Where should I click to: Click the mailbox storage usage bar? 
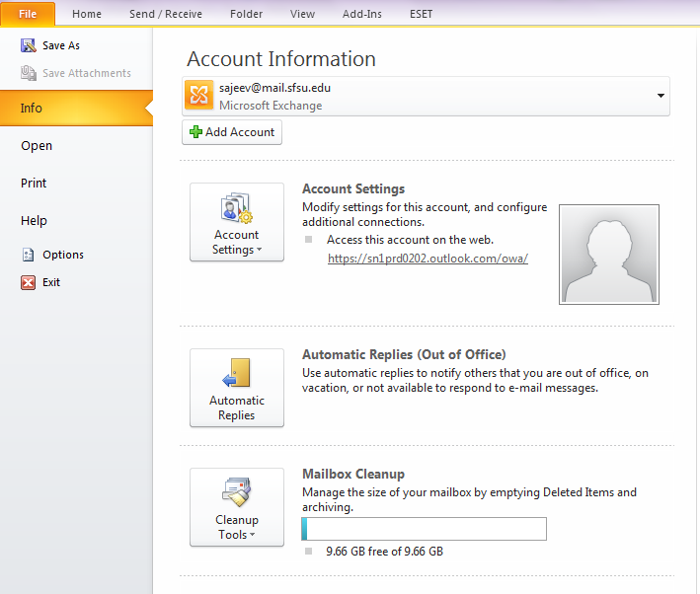pyautogui.click(x=425, y=529)
